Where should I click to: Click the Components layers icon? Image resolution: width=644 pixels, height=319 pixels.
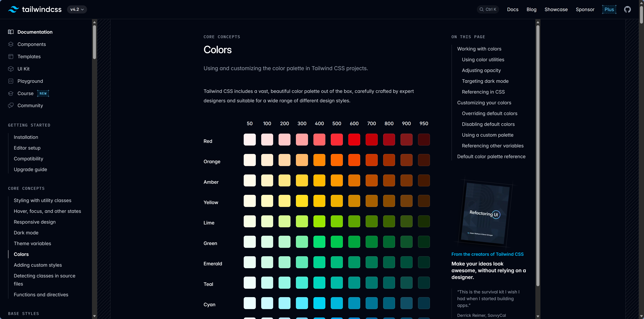[11, 44]
